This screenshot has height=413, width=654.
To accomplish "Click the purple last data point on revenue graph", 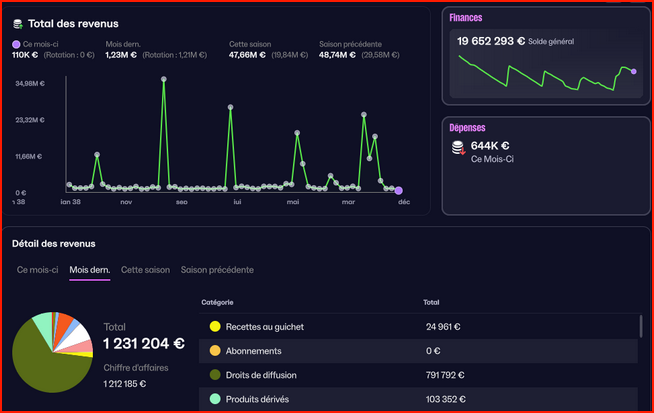I will click(398, 190).
